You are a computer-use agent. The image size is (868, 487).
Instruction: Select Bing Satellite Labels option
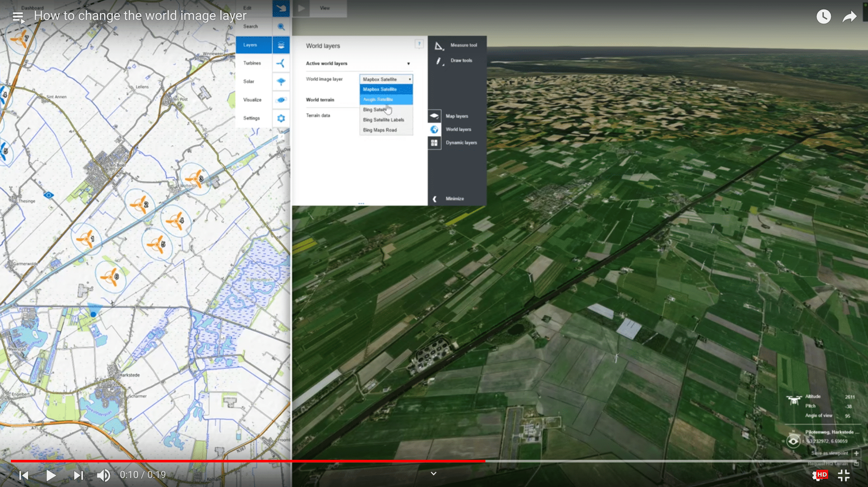tap(386, 120)
